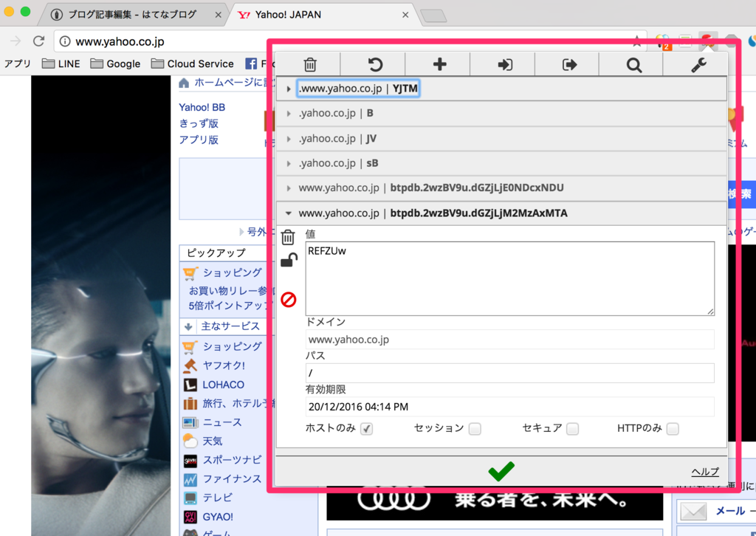Toggle the HTTPのみ checkbox
This screenshot has height=536, width=756.
point(673,428)
